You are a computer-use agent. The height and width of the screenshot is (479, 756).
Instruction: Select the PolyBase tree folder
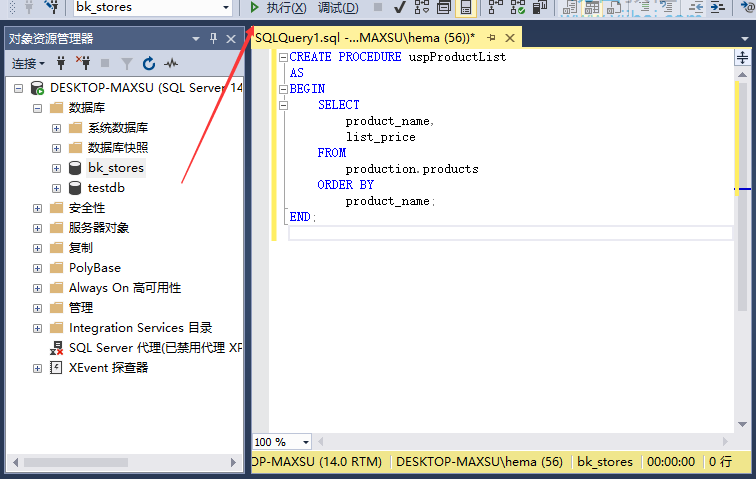tap(94, 268)
